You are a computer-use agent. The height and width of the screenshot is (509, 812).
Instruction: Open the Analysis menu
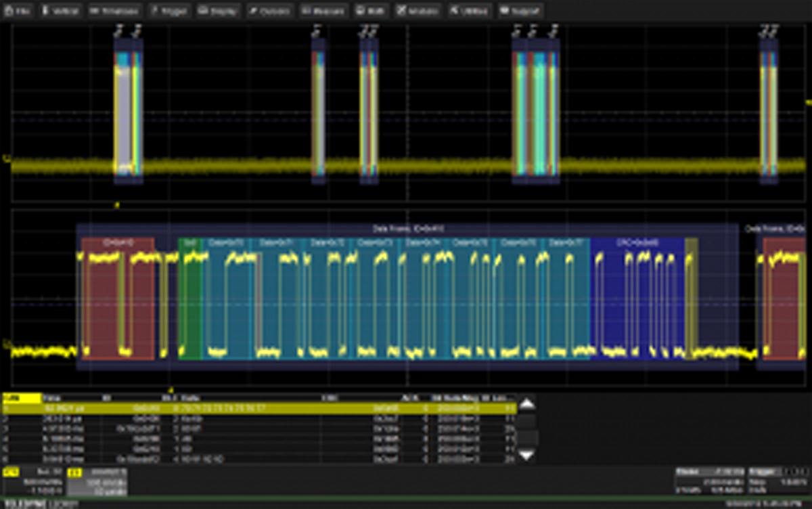tap(418, 11)
